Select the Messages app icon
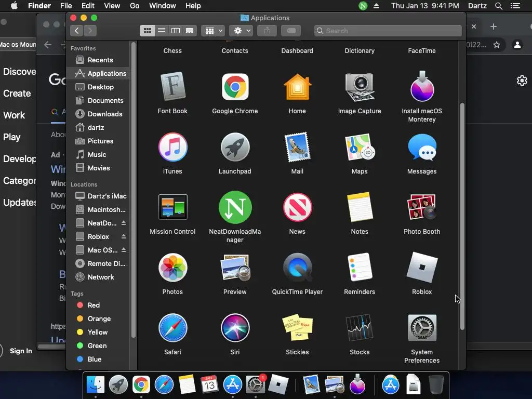Viewport: 532px width, 399px height. coord(422,147)
